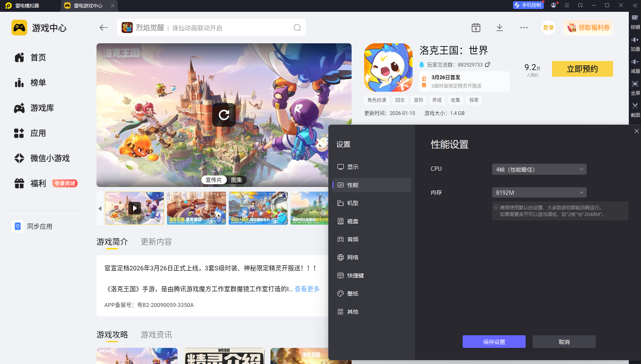Open the 榜单 rankings page

[30, 83]
